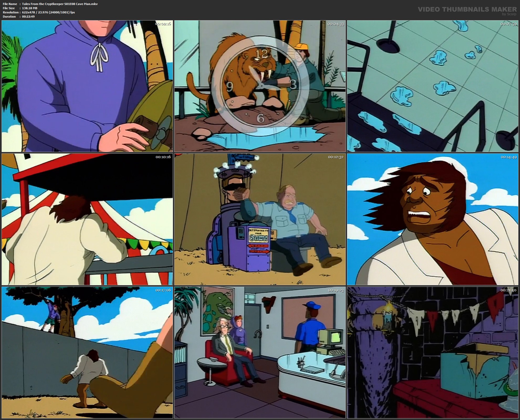Open the thumbnail at 00:10:16
520x420 pixels.
87,219
